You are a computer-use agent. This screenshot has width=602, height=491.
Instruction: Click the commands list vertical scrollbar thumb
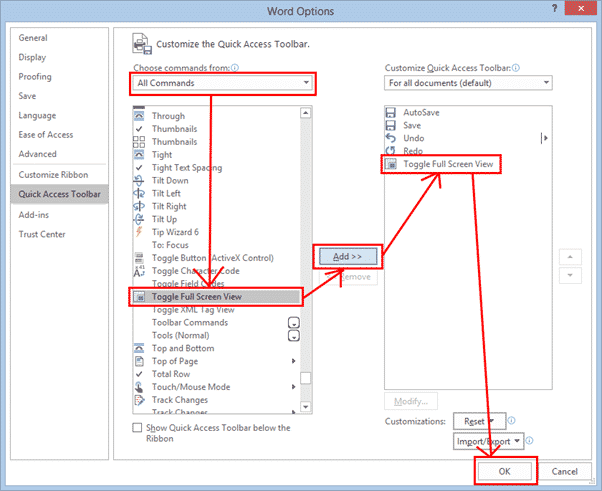(x=306, y=378)
